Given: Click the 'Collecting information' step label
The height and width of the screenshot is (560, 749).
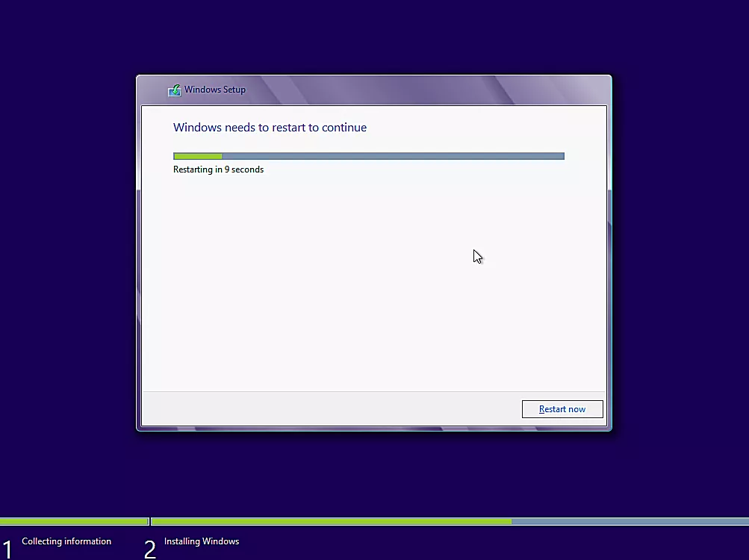Looking at the screenshot, I should [66, 541].
